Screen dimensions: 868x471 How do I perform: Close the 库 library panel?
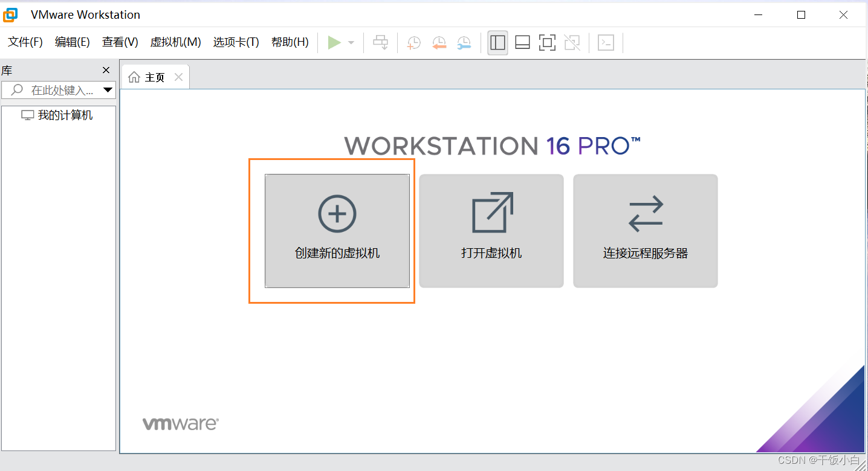(x=106, y=71)
